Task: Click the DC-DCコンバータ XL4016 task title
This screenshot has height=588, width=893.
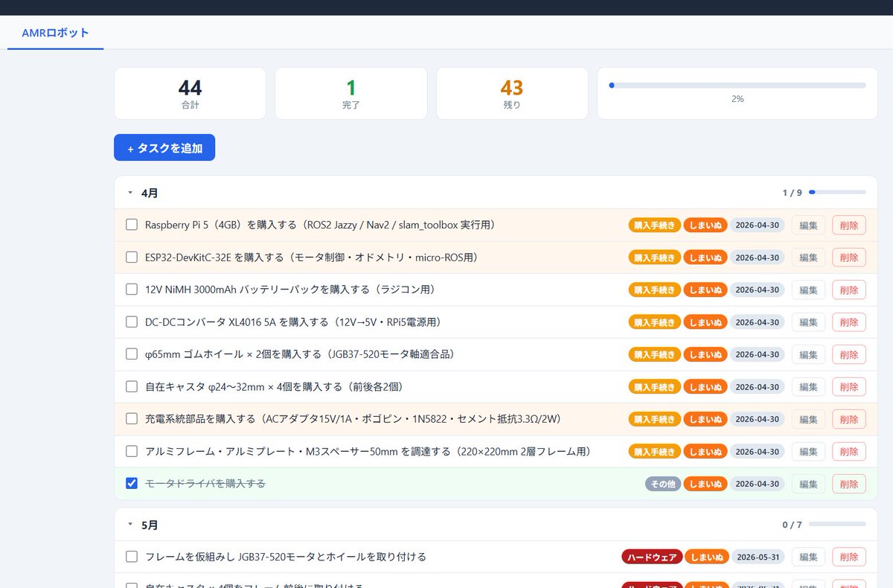Action: [x=293, y=322]
